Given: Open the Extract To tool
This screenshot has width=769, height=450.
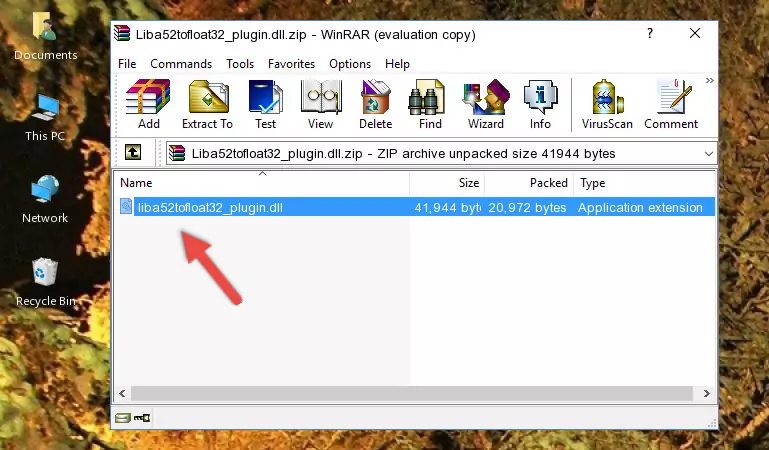Looking at the screenshot, I should [x=207, y=104].
